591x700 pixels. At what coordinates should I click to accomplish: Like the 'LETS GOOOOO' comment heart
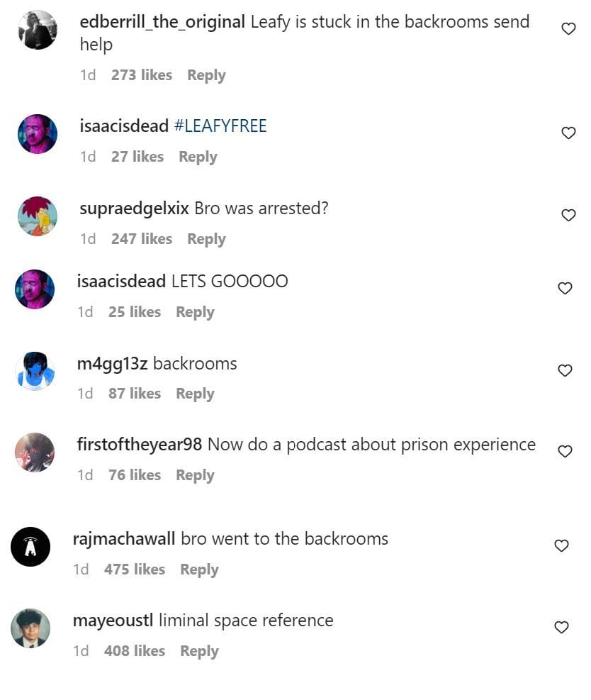pyautogui.click(x=565, y=289)
